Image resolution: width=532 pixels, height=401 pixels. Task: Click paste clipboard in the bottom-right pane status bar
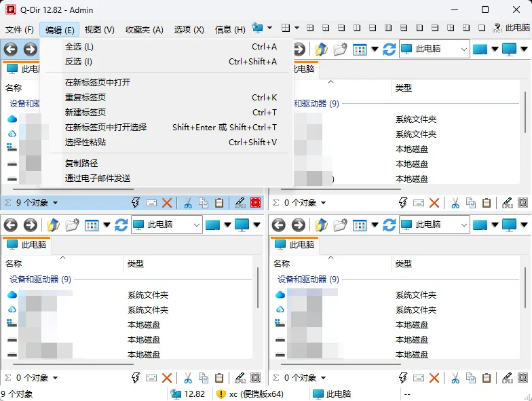coord(487,377)
